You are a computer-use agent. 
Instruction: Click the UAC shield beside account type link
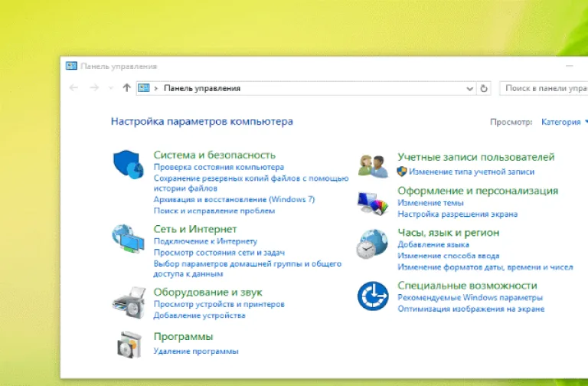coord(402,172)
